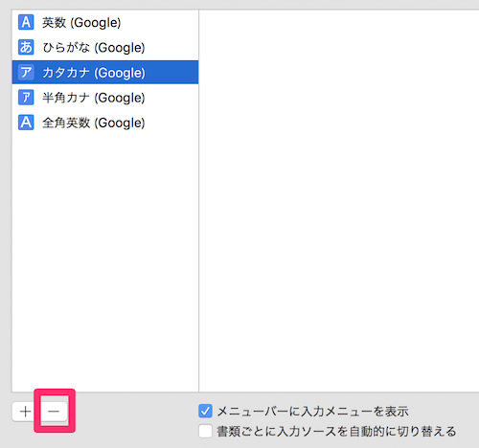This screenshot has height=448, width=479.
Task: Select the 英数 (Google) input source
Action: coord(105,23)
